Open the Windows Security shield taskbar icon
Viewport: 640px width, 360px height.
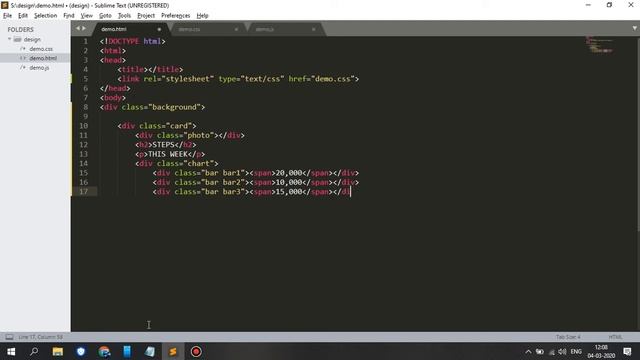[81, 351]
